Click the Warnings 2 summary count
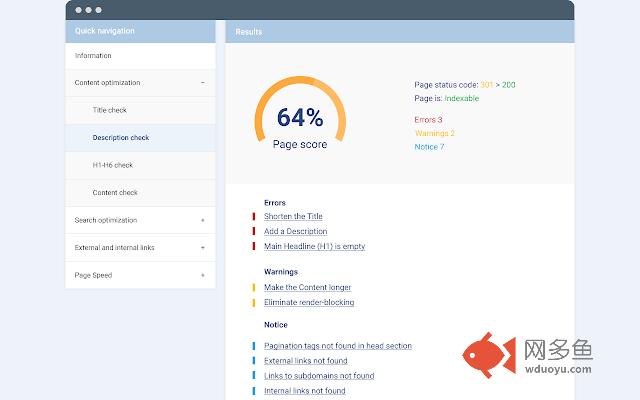Screen dimensions: 640x400 click(x=434, y=133)
